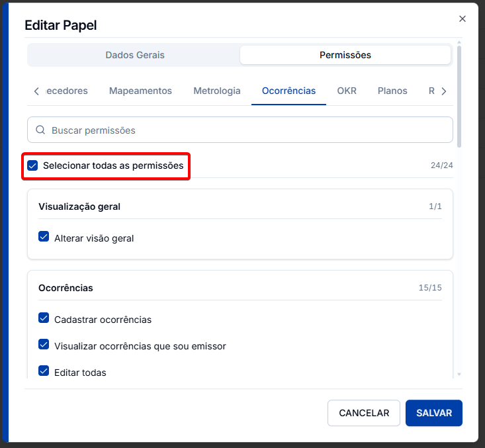Uncheck Visualizar ocorrências que sou emissor

pyautogui.click(x=44, y=344)
